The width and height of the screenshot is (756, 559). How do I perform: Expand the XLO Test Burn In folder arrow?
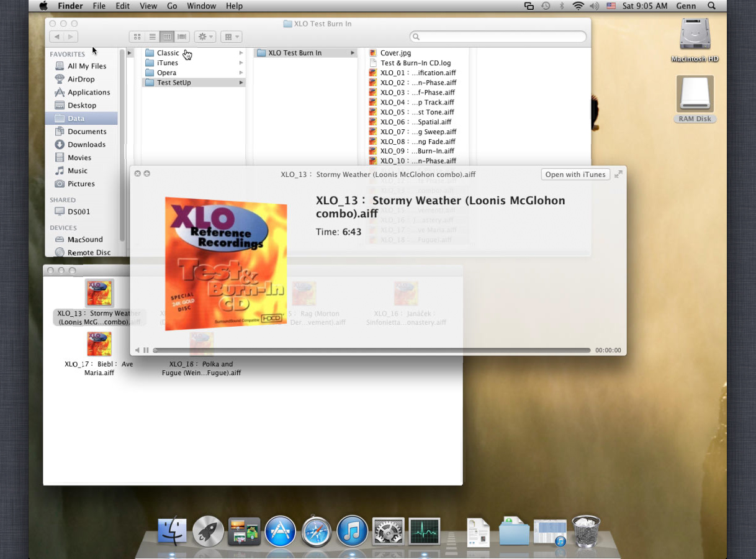pyautogui.click(x=353, y=53)
